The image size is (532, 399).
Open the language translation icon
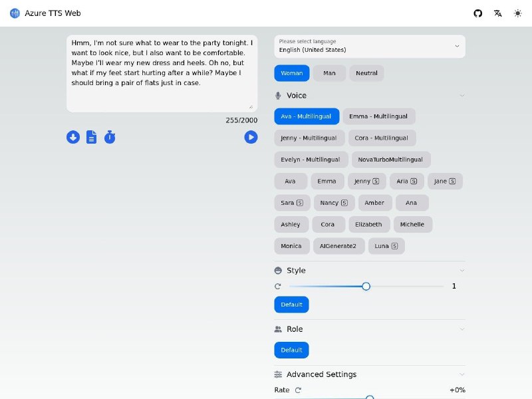click(x=497, y=13)
